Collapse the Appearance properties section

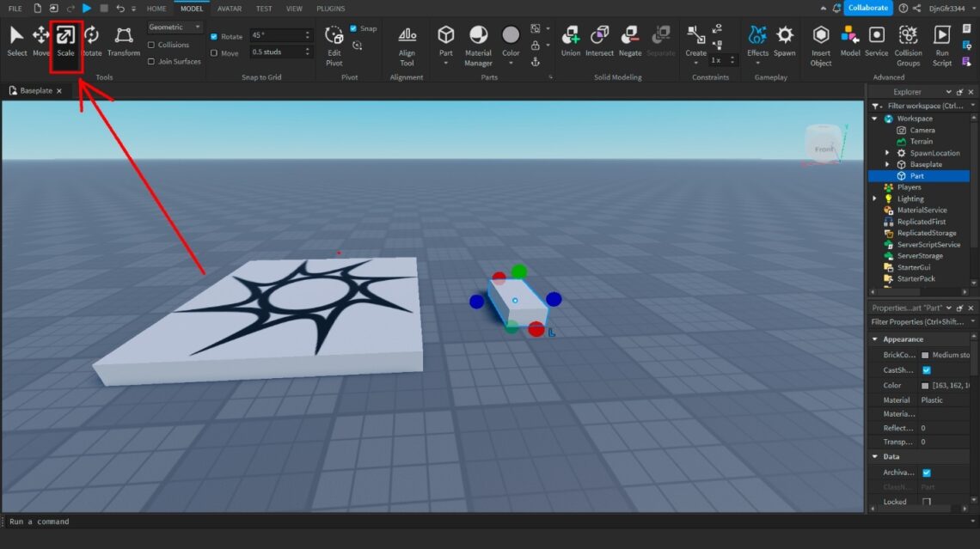pos(875,339)
